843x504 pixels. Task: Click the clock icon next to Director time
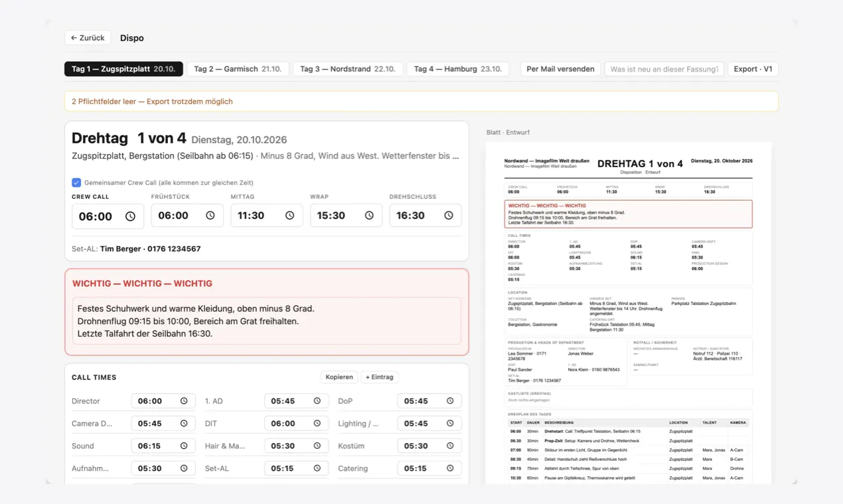[184, 401]
